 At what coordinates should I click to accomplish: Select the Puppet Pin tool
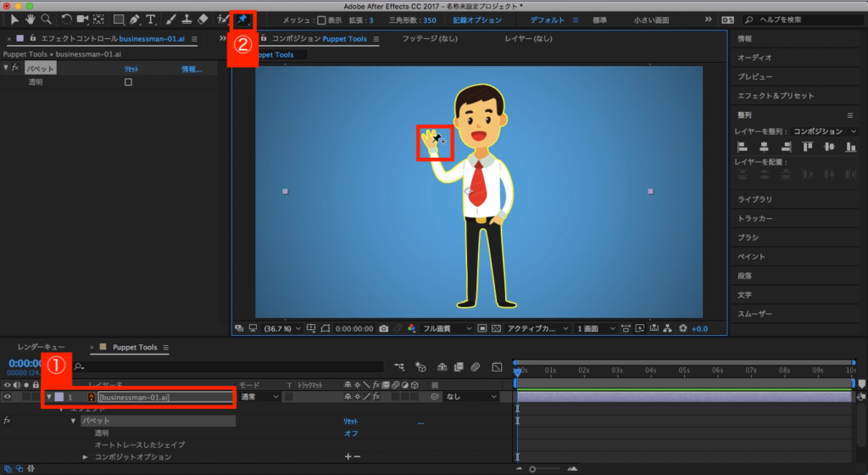tap(243, 19)
